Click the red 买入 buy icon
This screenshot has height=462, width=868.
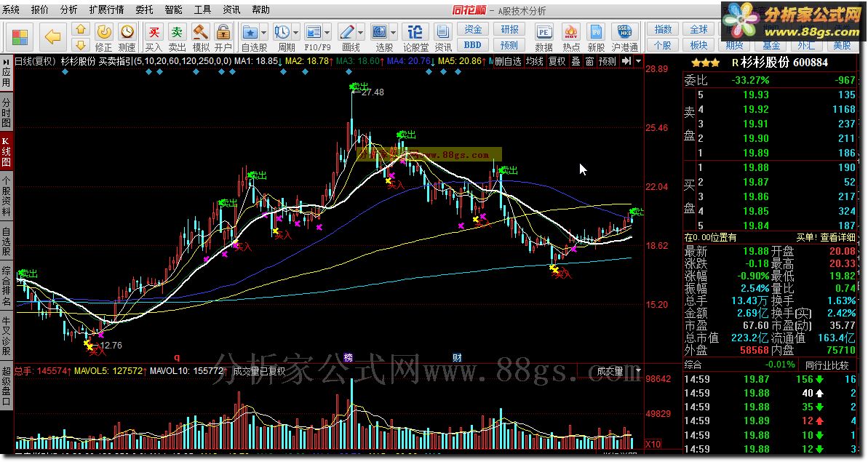click(x=154, y=36)
